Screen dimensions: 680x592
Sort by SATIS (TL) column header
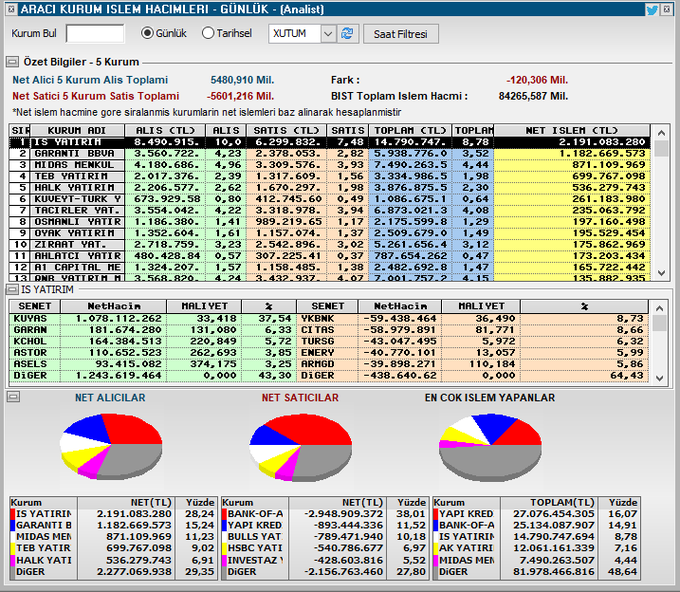[x=286, y=131]
